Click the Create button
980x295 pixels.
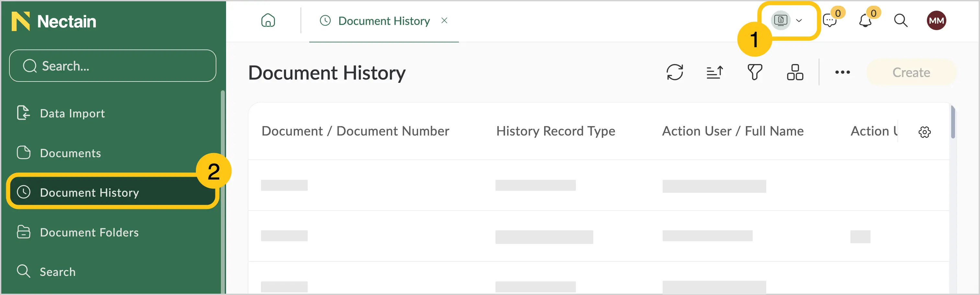point(911,72)
